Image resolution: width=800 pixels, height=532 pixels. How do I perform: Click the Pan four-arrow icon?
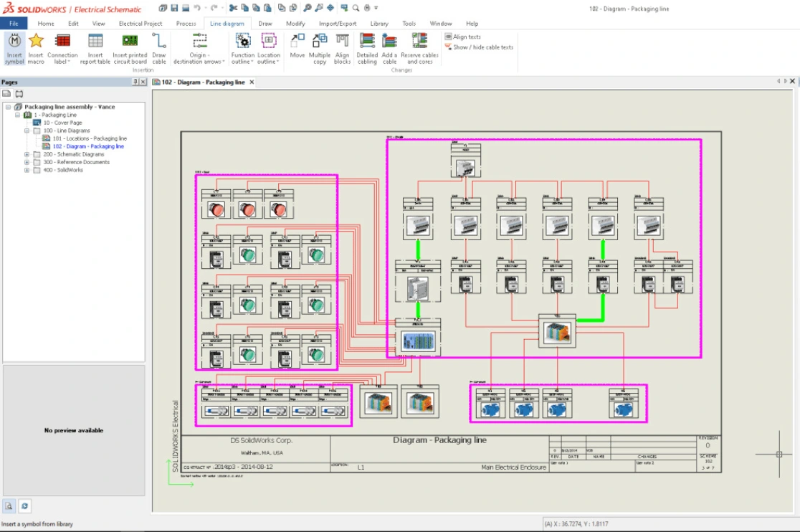330,8
